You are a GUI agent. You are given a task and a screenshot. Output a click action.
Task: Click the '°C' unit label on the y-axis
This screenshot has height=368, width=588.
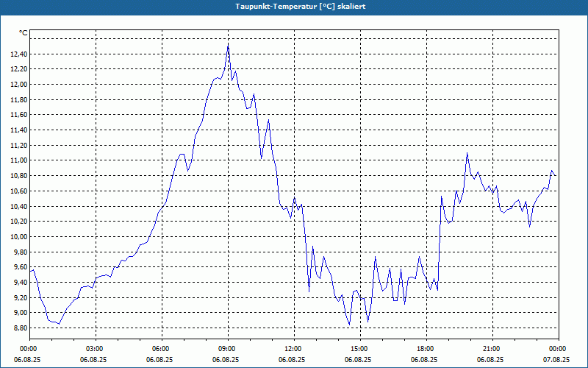coord(24,33)
